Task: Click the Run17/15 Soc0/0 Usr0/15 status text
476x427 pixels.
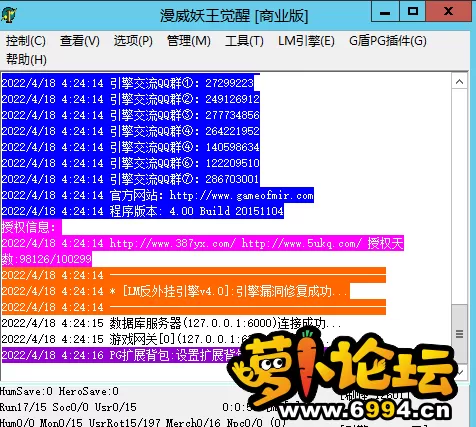Action: (68, 407)
